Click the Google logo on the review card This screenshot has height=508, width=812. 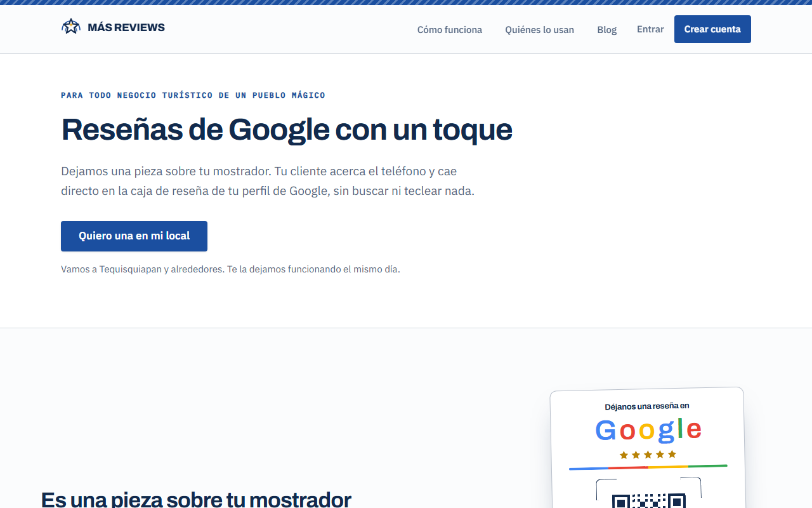(x=648, y=431)
